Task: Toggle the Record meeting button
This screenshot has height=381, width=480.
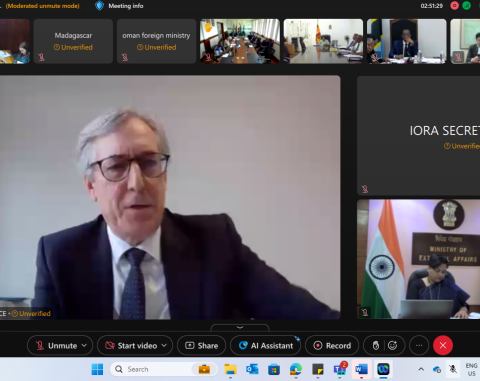Action: pos(332,345)
